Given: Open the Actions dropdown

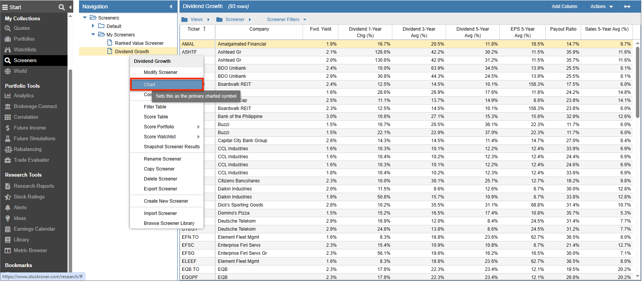Looking at the screenshot, I should point(601,7).
